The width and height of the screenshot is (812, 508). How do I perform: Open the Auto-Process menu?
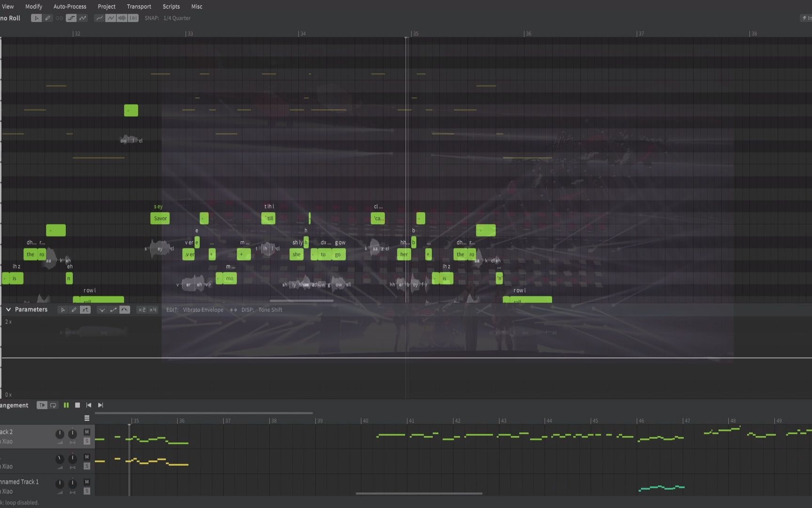[x=70, y=7]
